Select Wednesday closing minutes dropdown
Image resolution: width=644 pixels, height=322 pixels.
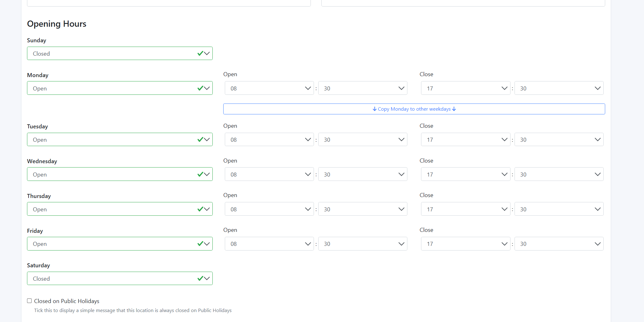[559, 174]
